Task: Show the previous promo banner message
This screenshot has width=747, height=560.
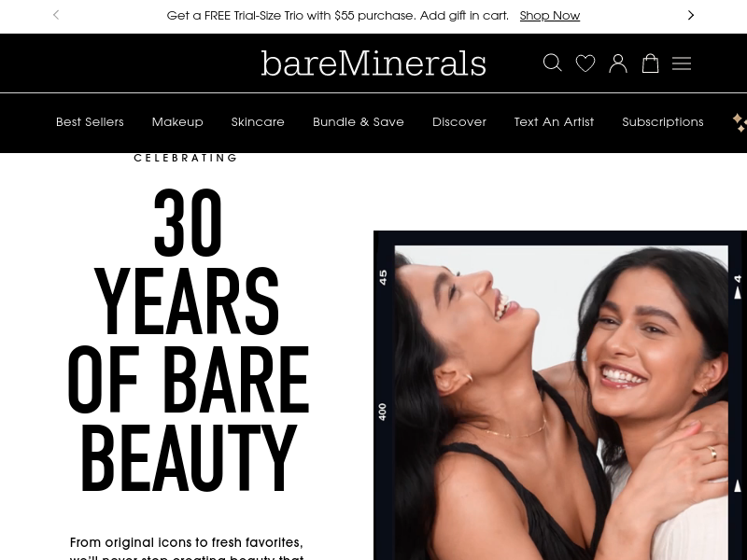Action: coord(56,15)
